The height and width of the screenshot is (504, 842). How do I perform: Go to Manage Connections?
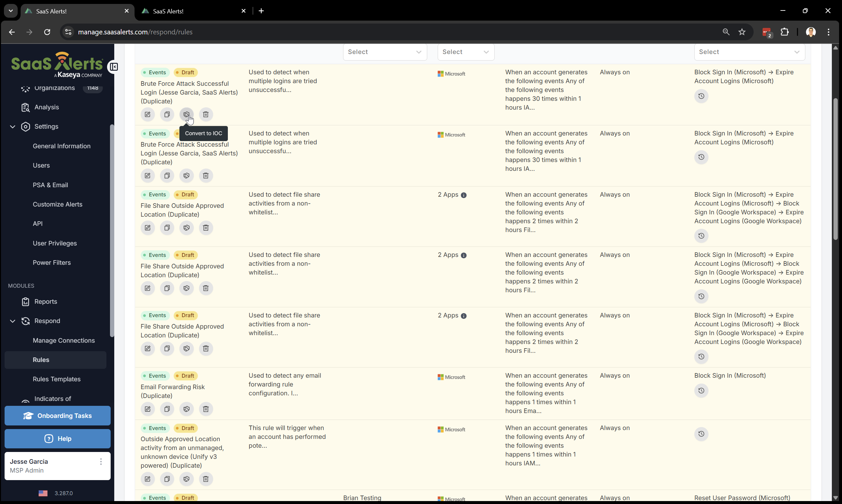pyautogui.click(x=64, y=340)
